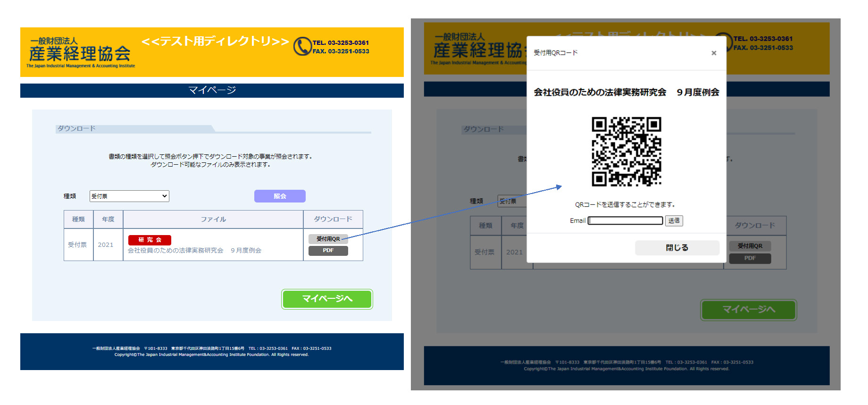Click the 受付票 cell in the undimmed table
Screen dimensions: 868x405
click(77, 245)
